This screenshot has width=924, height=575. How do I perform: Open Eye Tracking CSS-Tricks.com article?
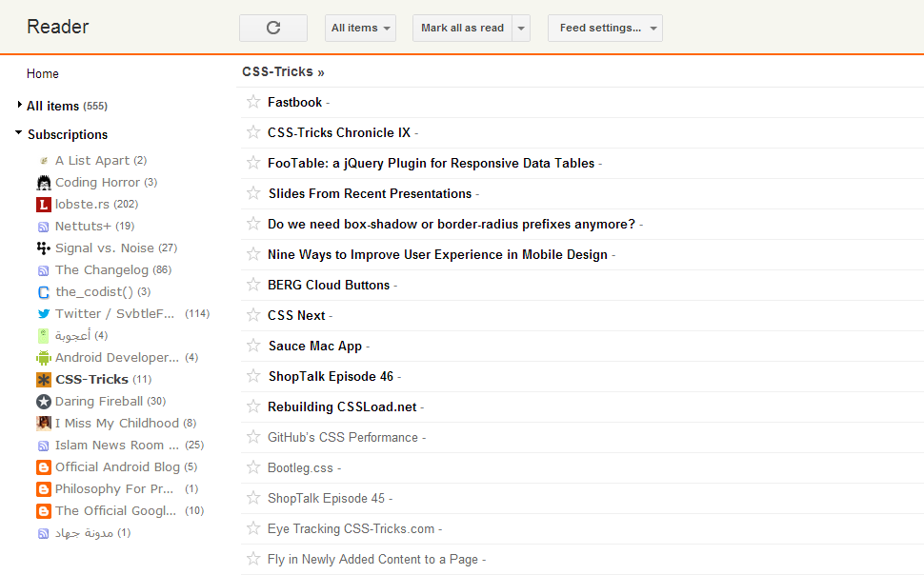(351, 528)
